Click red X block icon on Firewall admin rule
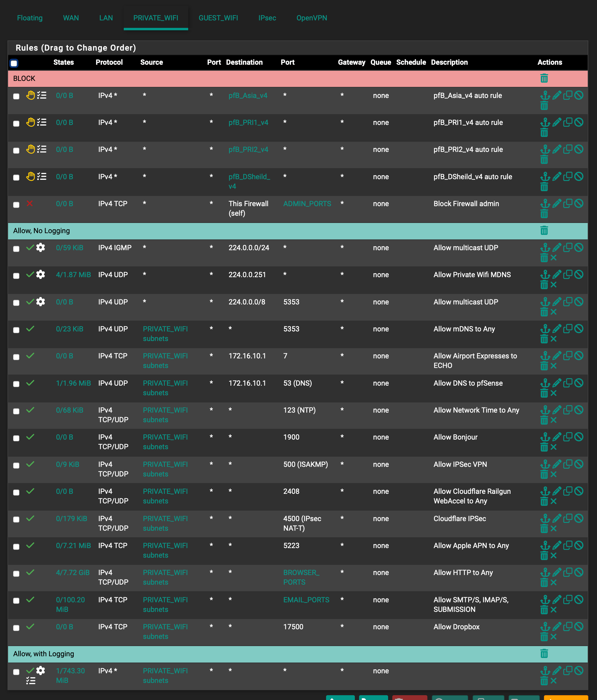Image resolution: width=597 pixels, height=700 pixels. [x=30, y=203]
